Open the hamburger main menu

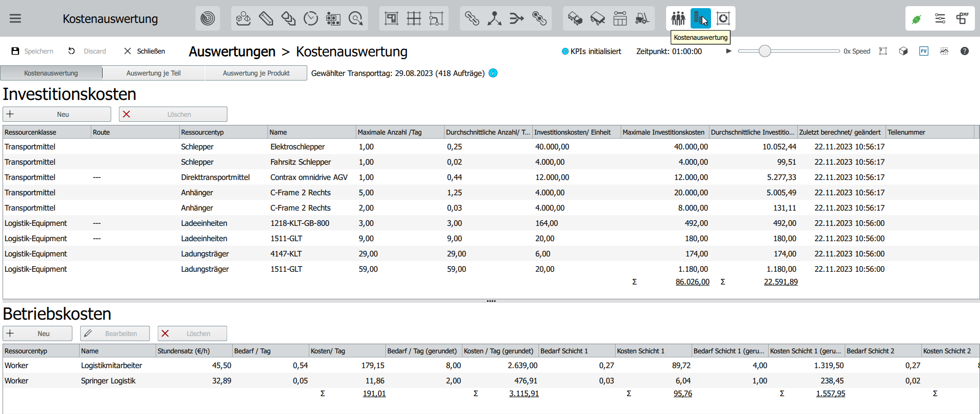(15, 18)
